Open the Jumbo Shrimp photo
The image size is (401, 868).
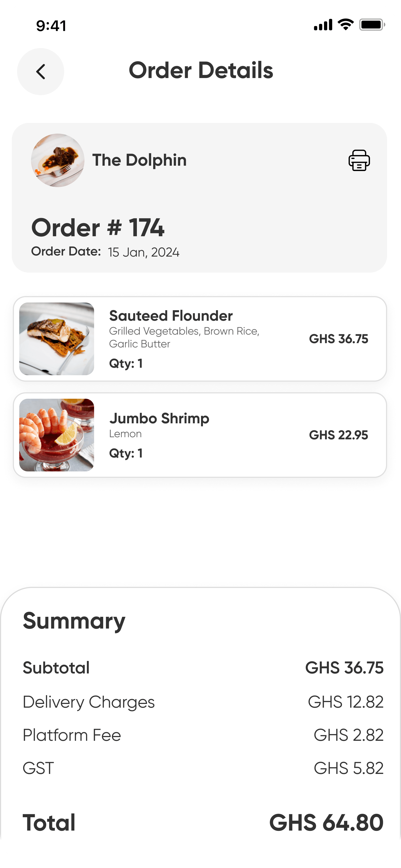pyautogui.click(x=57, y=435)
